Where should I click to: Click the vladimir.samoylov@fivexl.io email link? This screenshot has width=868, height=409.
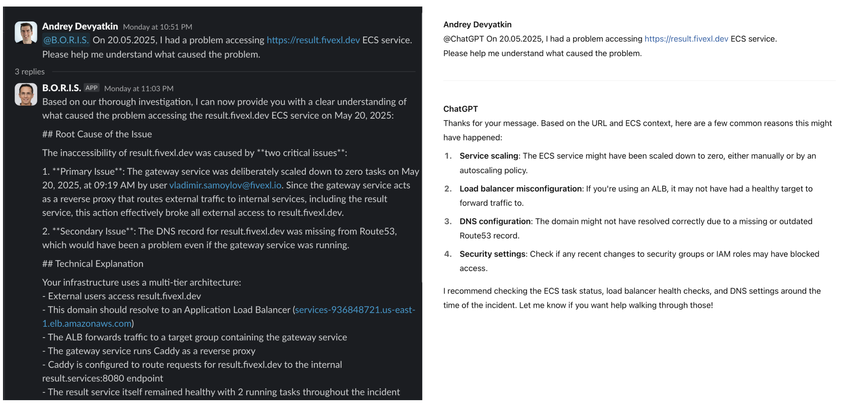[x=225, y=185]
